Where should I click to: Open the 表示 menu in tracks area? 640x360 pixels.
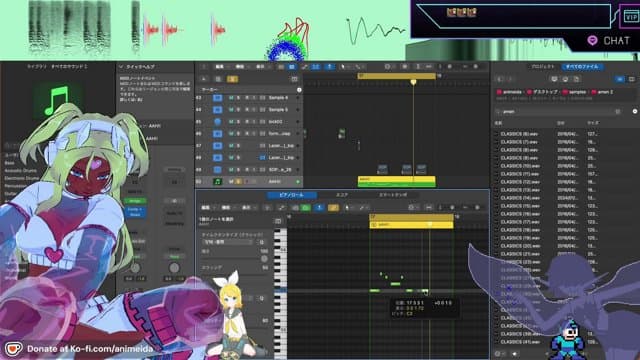pos(261,67)
